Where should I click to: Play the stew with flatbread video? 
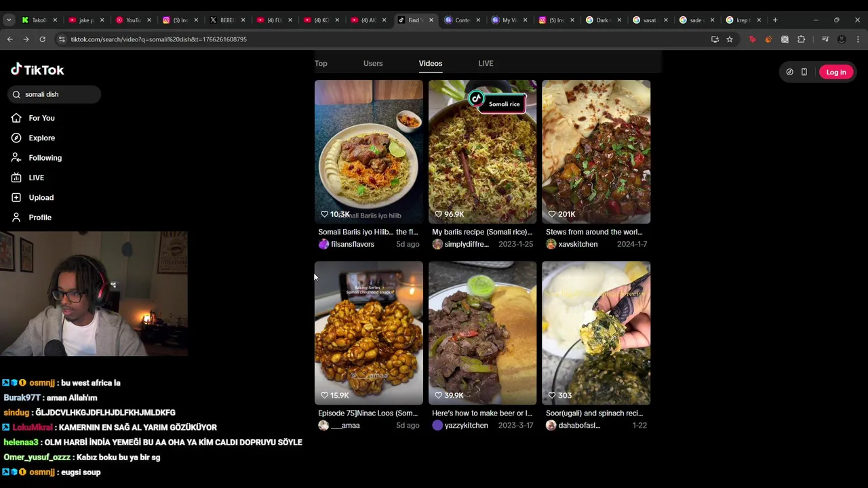tap(596, 152)
